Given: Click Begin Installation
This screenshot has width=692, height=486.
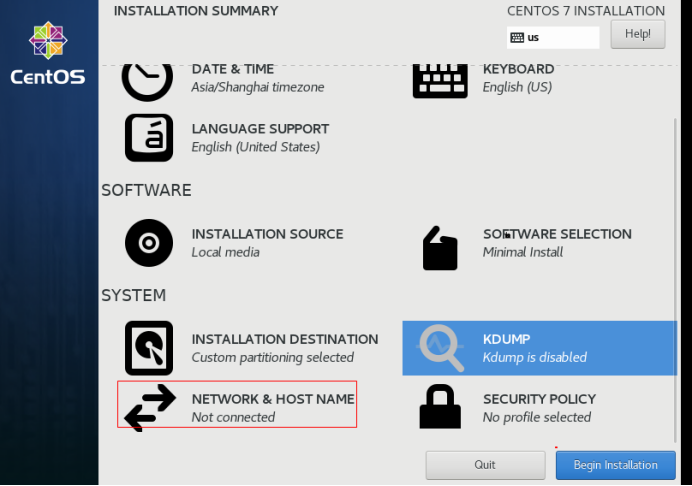Looking at the screenshot, I should [x=616, y=465].
